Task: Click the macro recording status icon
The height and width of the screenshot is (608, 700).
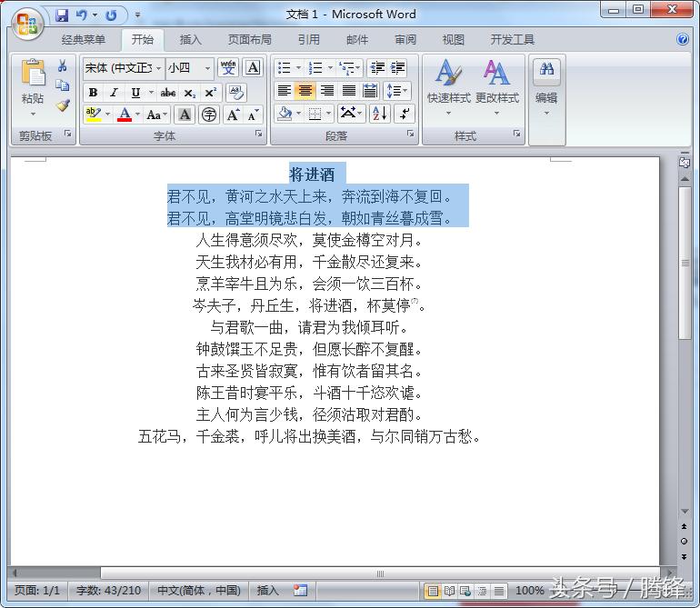Action: (x=300, y=590)
